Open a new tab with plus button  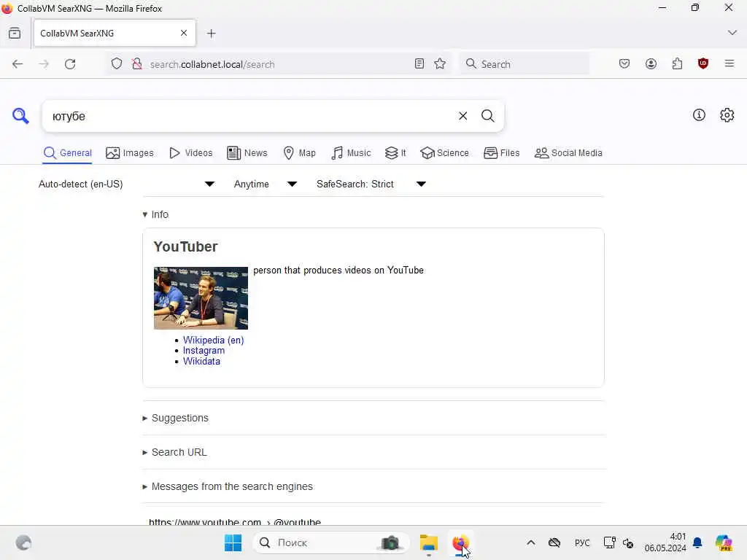212,34
